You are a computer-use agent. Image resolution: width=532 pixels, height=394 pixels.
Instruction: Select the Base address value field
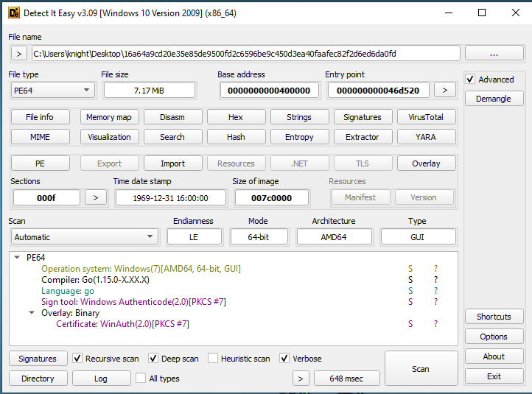(270, 91)
